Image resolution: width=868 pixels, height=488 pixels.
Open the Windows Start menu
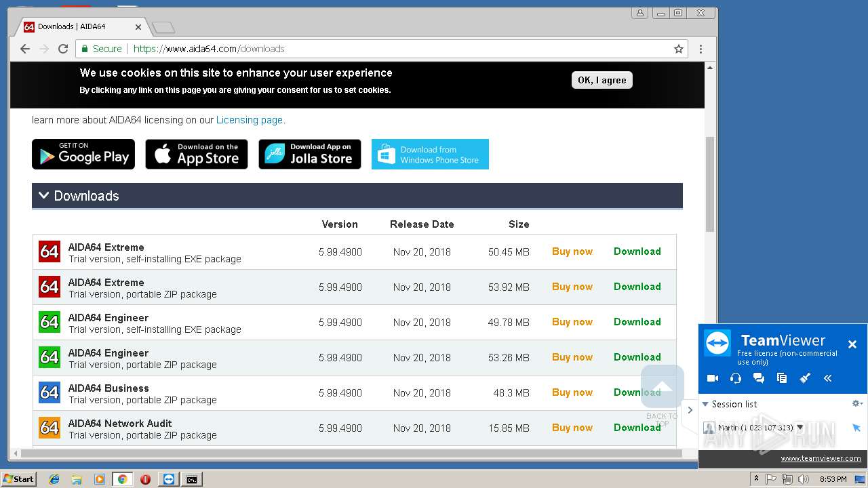(18, 479)
